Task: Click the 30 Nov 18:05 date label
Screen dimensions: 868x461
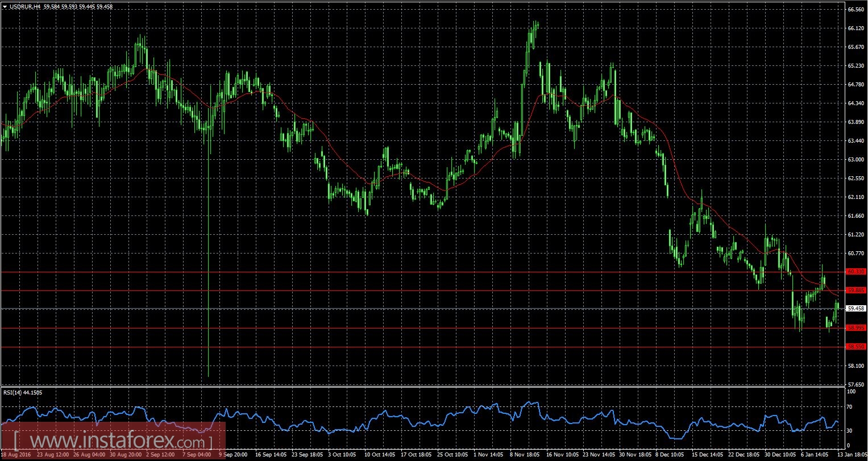Action: [636, 455]
